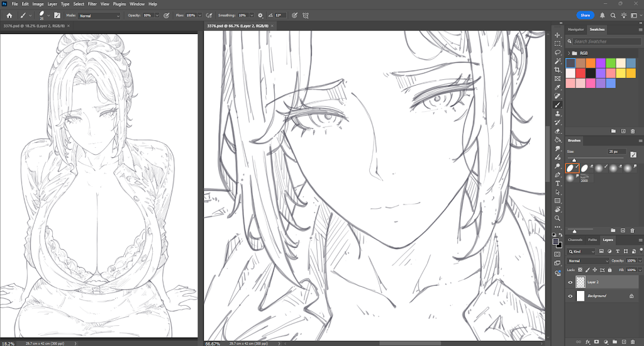Select the Move tool
This screenshot has height=346, width=644.
pos(557,35)
